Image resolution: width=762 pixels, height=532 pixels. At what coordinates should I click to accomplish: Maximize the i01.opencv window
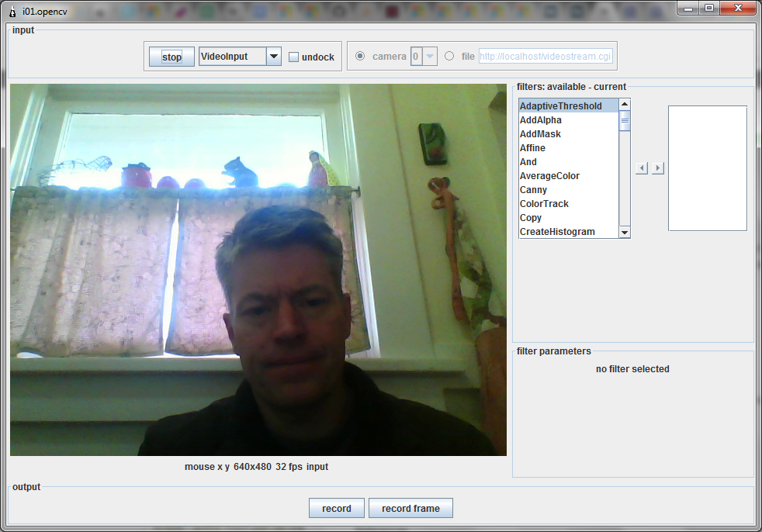pos(709,8)
